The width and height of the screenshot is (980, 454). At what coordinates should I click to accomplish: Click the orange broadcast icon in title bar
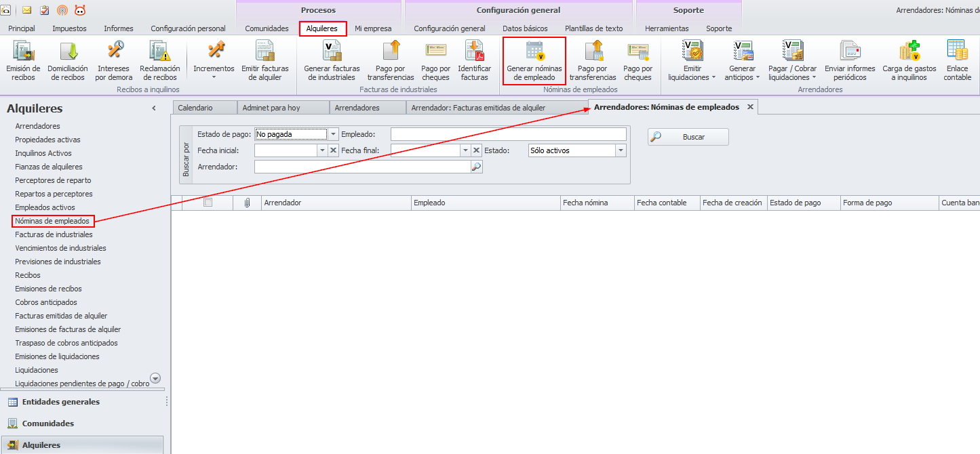[62, 10]
